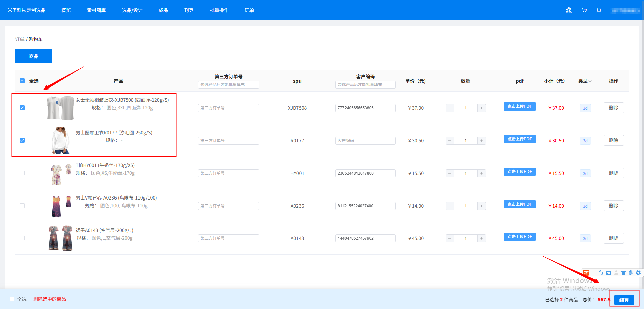The width and height of the screenshot is (644, 309).
Task: Check the T恤HY001 product checkbox
Action: (x=22, y=173)
